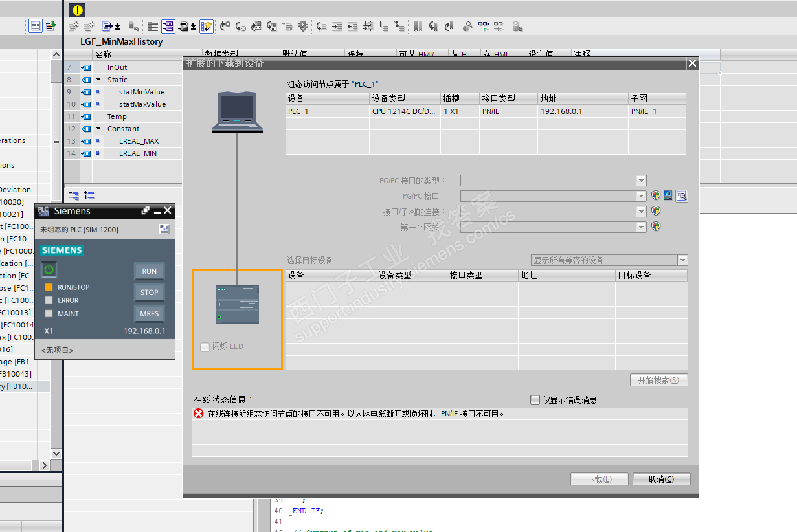Click the glasses monitoring icon with green arrow
Image resolution: width=797 pixels, height=532 pixels.
(484, 27)
